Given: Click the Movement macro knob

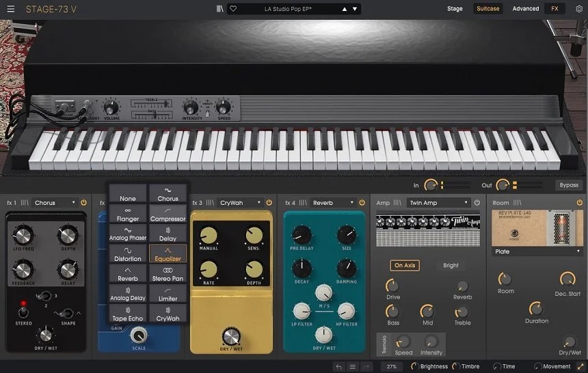Looking at the screenshot, I should point(538,366).
